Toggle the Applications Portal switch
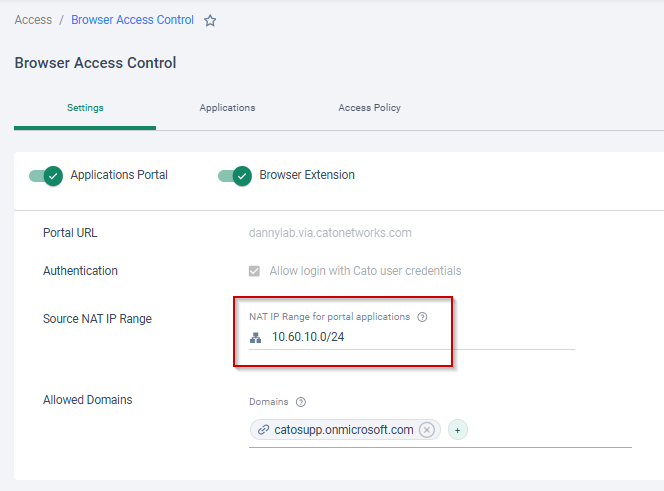This screenshot has height=491, width=664. pyautogui.click(x=46, y=175)
